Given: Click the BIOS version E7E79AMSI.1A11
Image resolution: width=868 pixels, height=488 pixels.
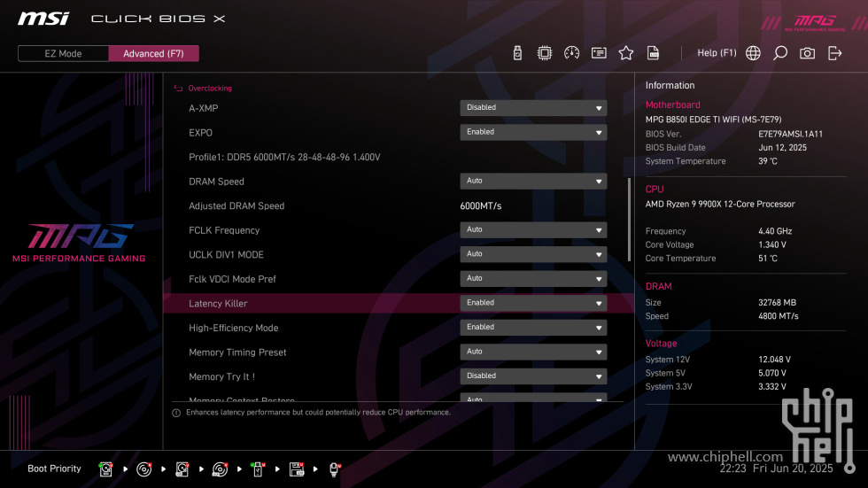Looking at the screenshot, I should pos(790,134).
